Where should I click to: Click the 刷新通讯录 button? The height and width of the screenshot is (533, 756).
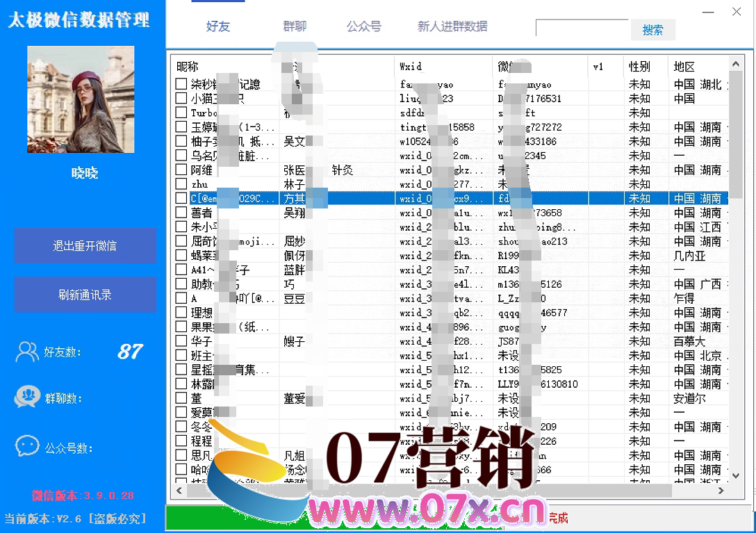(85, 295)
